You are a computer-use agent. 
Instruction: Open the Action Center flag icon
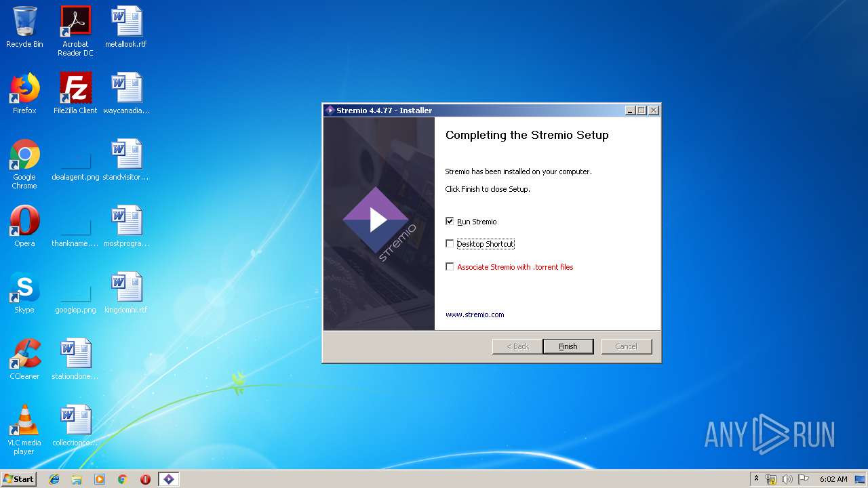804,479
